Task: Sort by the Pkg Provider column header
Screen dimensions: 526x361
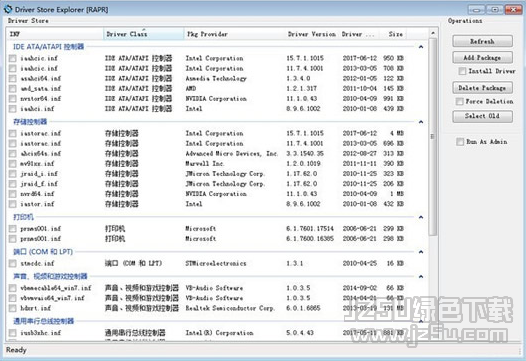Action: point(234,34)
